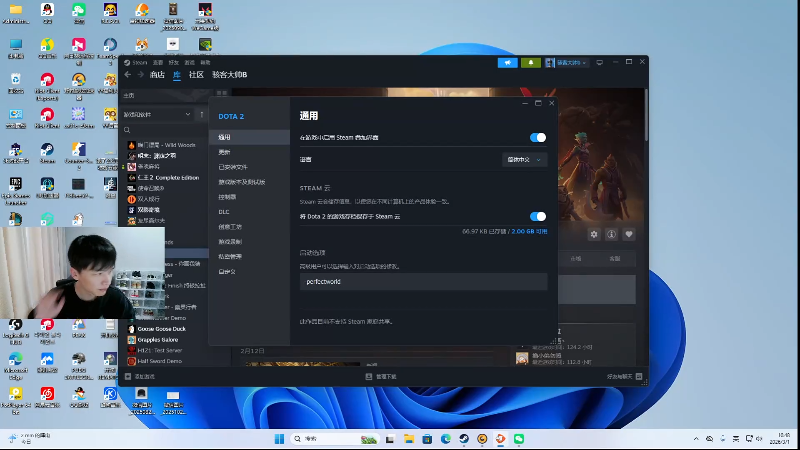Click the Half Sword Demo game icon
The height and width of the screenshot is (450, 800).
(131, 361)
